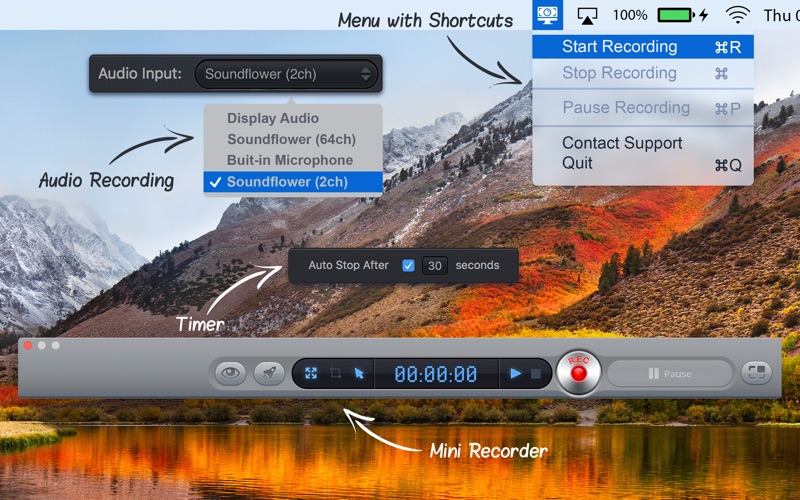The image size is (800, 500).
Task: Toggle the mouse cursor capture icon
Action: pyautogui.click(x=359, y=373)
